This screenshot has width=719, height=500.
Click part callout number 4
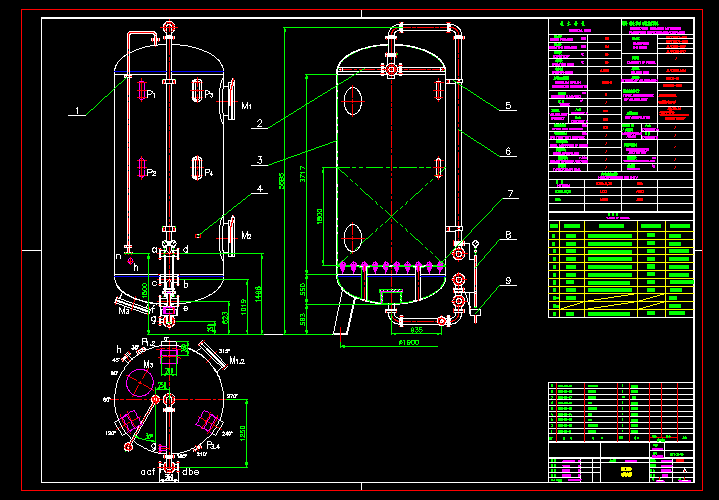(258, 188)
